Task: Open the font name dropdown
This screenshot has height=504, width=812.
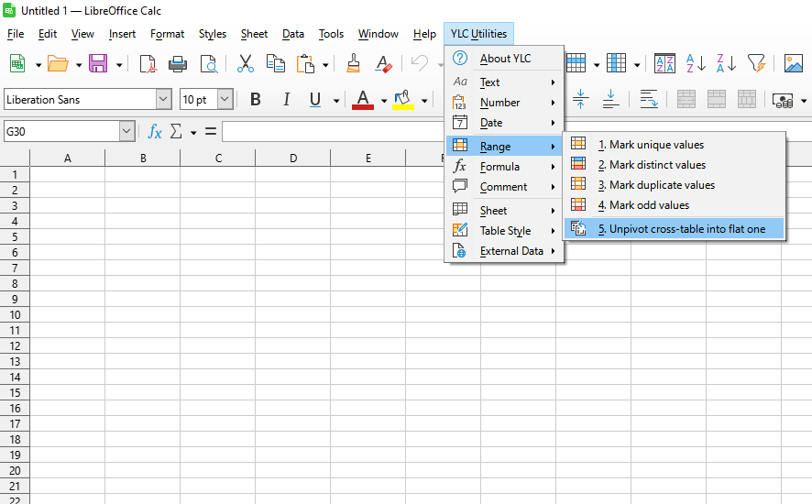Action: tap(164, 100)
